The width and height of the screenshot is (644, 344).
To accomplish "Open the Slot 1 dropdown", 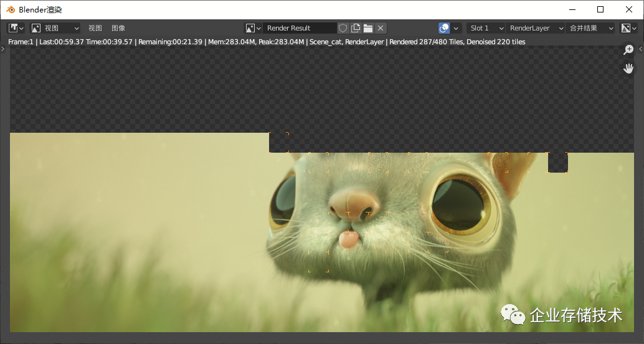I will [486, 28].
